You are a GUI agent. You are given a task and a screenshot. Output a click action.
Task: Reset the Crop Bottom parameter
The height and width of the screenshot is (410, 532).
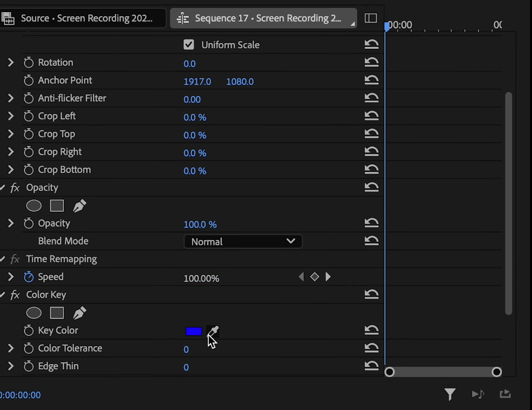(x=372, y=170)
